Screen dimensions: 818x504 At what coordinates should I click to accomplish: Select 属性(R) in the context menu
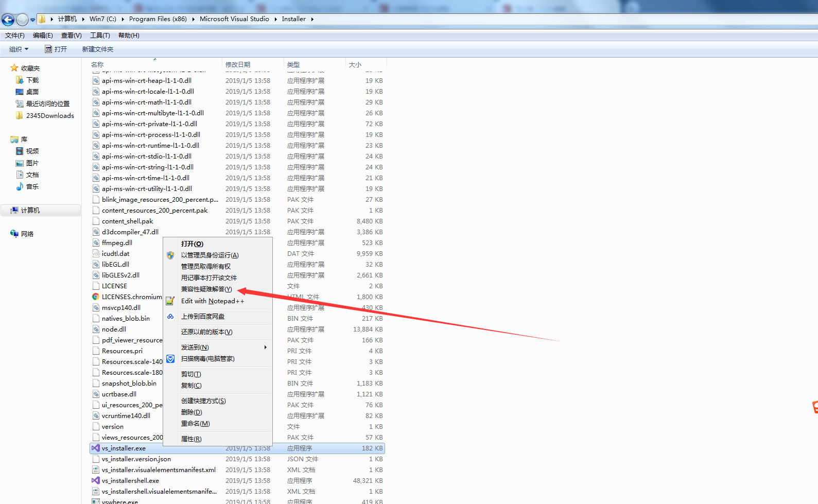pyautogui.click(x=191, y=439)
